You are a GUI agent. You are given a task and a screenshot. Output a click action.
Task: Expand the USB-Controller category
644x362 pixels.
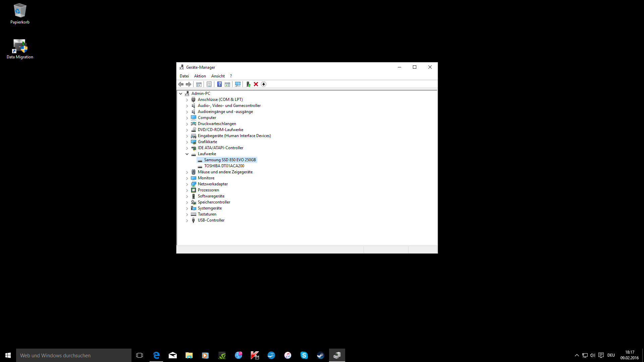[187, 221]
